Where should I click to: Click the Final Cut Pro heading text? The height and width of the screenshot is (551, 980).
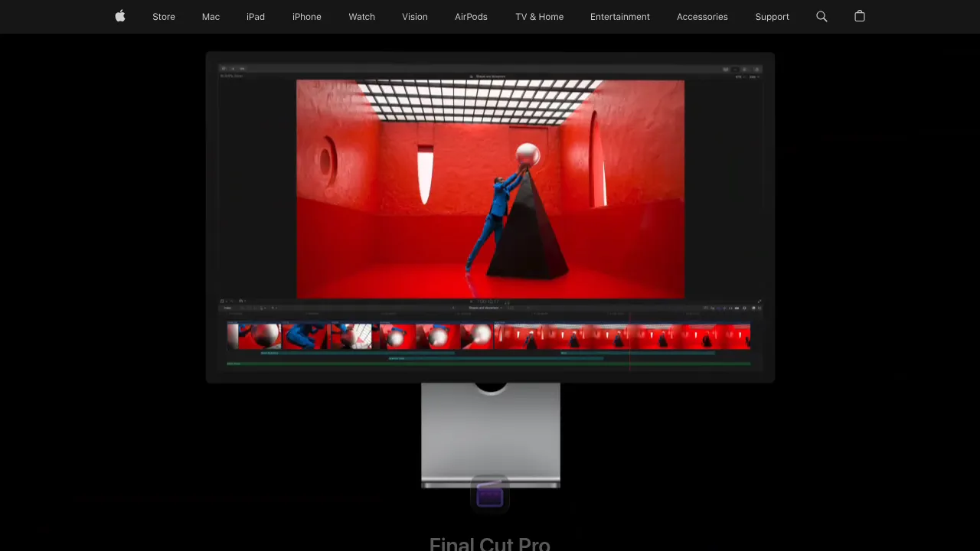click(490, 543)
